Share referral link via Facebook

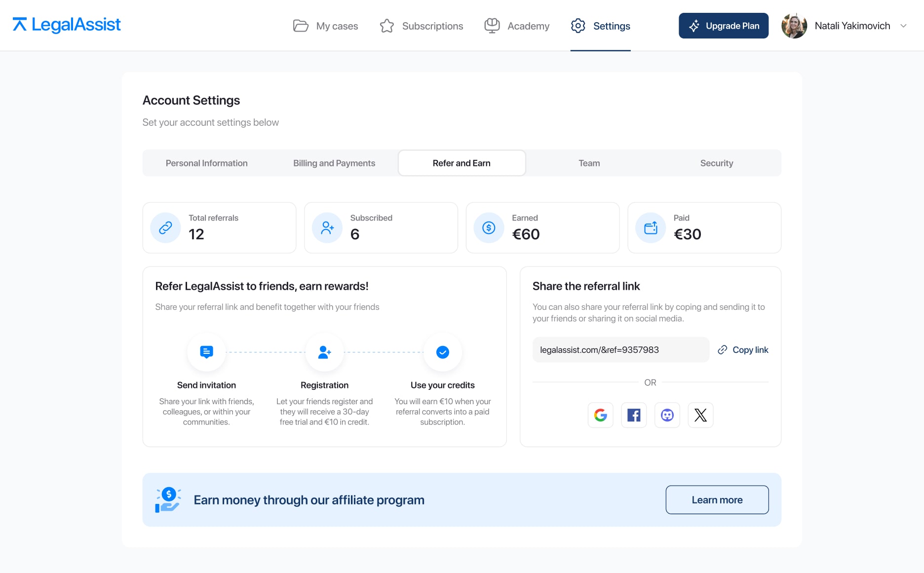[634, 415]
